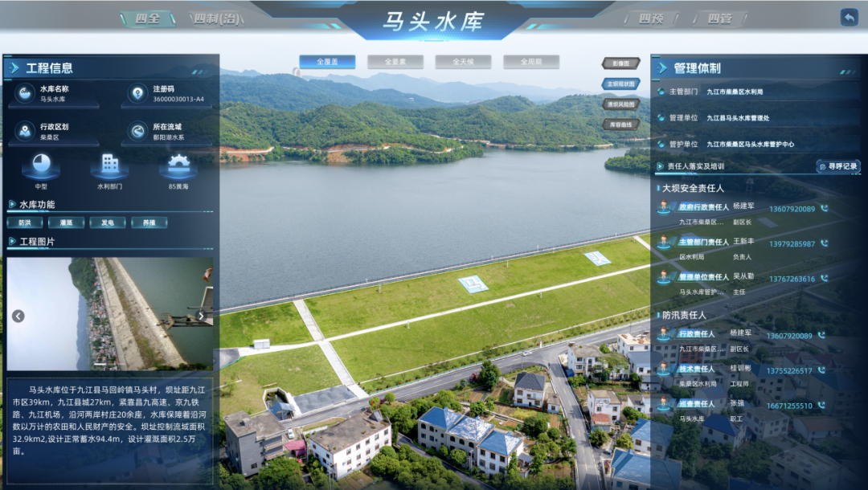Select the 全要素 tab
Screen dimensions: 868x490
(395, 62)
